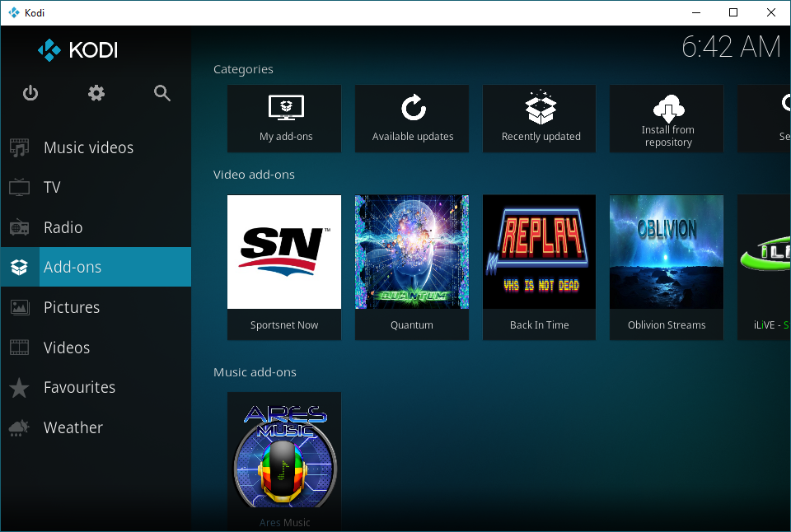Launch Sportsnet Now add-on
This screenshot has width=791, height=532.
pos(284,268)
